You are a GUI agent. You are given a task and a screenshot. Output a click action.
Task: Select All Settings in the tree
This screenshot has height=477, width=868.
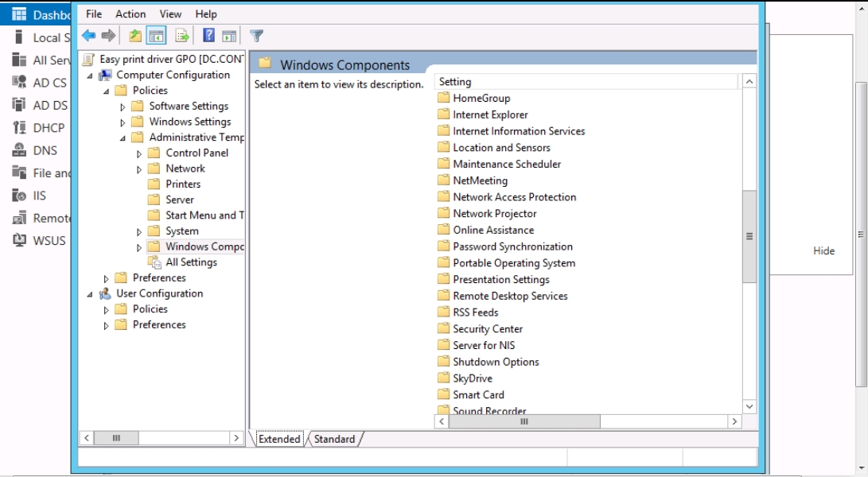[191, 262]
